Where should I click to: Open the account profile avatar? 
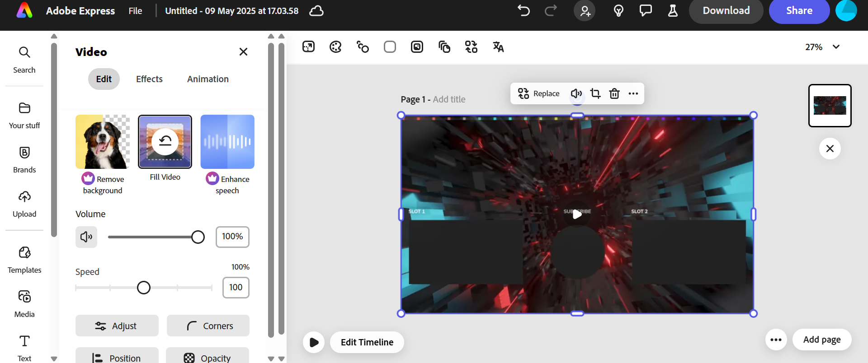[x=846, y=11]
